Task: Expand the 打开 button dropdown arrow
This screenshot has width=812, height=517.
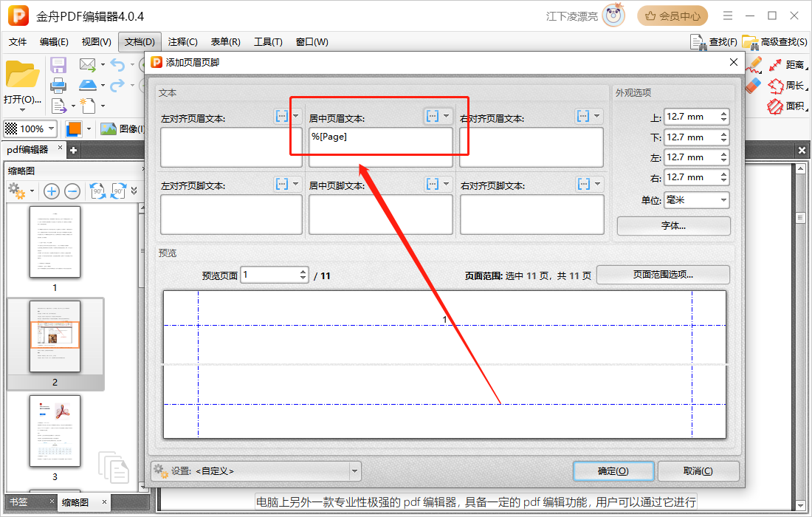Action: pyautogui.click(x=22, y=110)
